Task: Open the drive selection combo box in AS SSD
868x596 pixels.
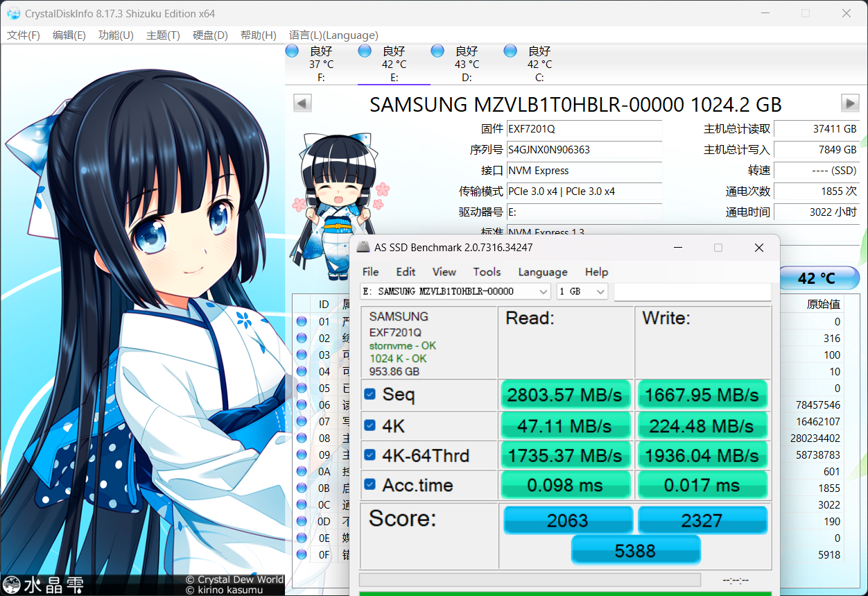Action: 543,291
